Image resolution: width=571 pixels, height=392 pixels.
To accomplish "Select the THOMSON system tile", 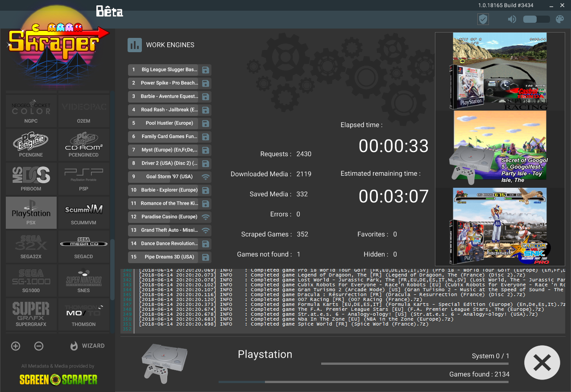I will tap(84, 314).
